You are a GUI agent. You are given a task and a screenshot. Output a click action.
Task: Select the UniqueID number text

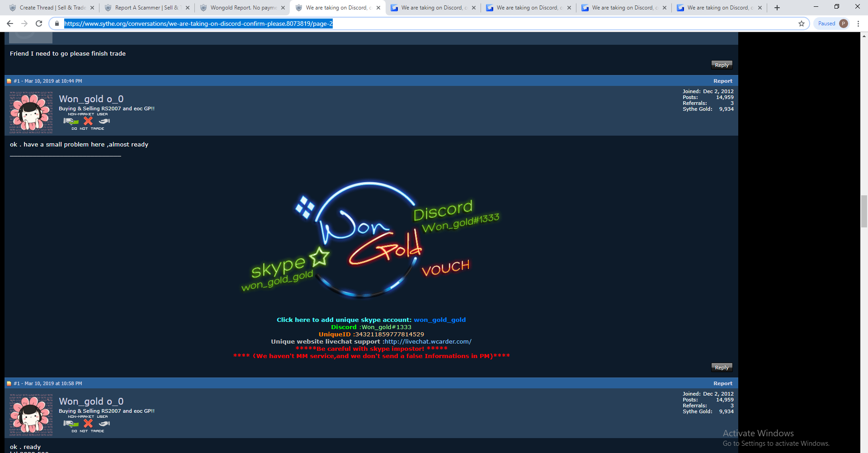point(390,334)
